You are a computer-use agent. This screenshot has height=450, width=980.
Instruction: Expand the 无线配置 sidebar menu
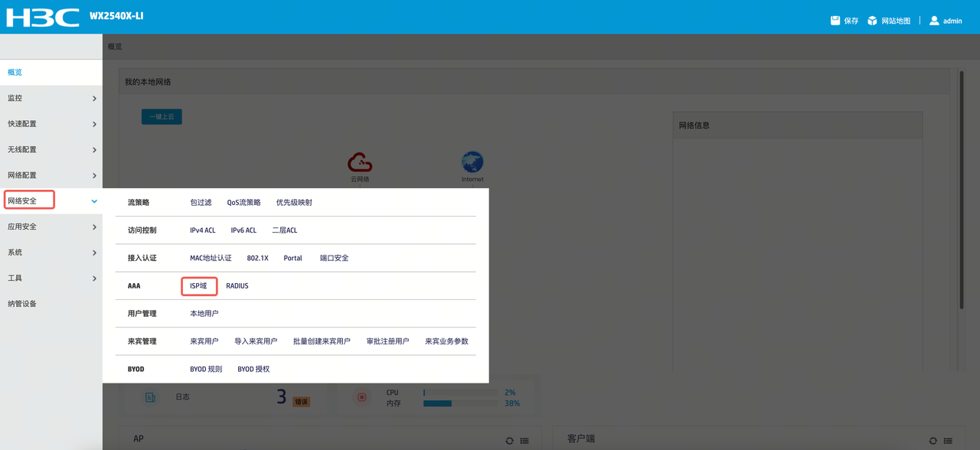pos(51,150)
